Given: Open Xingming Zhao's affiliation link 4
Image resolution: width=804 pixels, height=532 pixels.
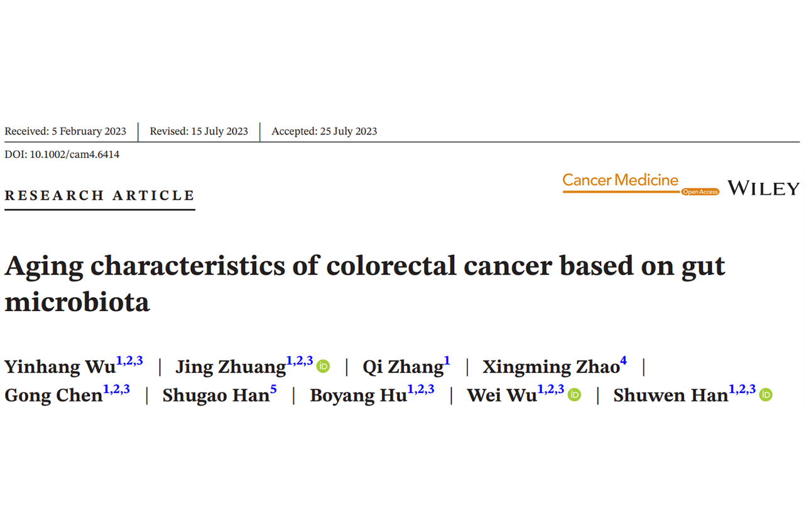Looking at the screenshot, I should coord(623,361).
